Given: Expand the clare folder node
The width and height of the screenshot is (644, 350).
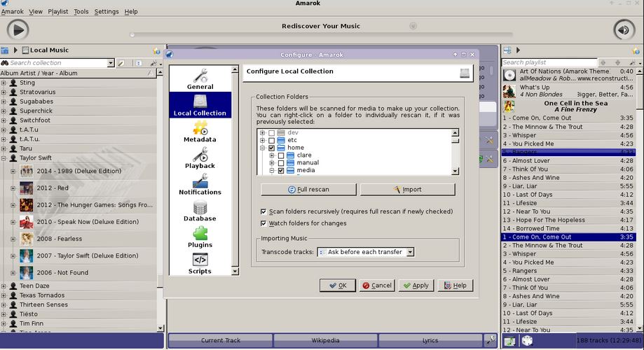Looking at the screenshot, I should [x=272, y=155].
